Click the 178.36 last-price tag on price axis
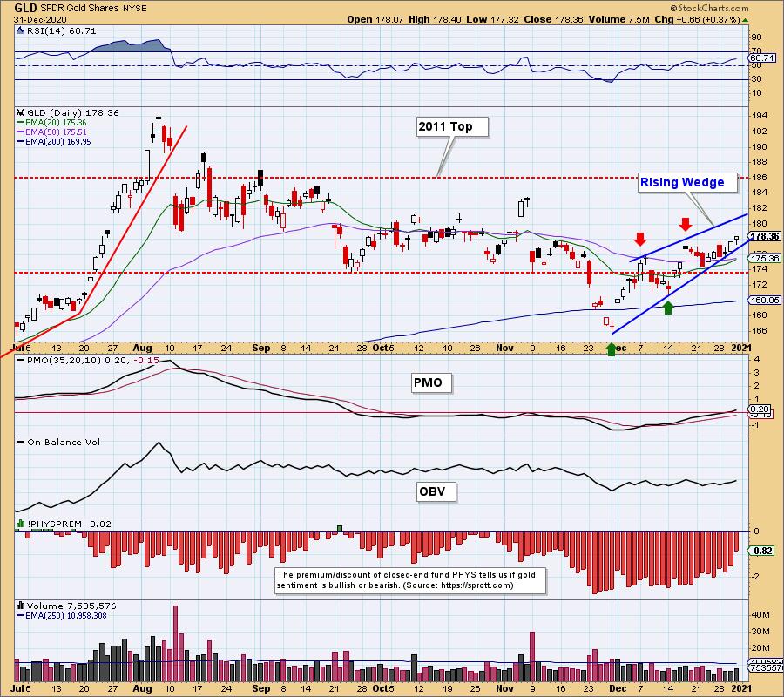This screenshot has width=784, height=697. pyautogui.click(x=765, y=236)
